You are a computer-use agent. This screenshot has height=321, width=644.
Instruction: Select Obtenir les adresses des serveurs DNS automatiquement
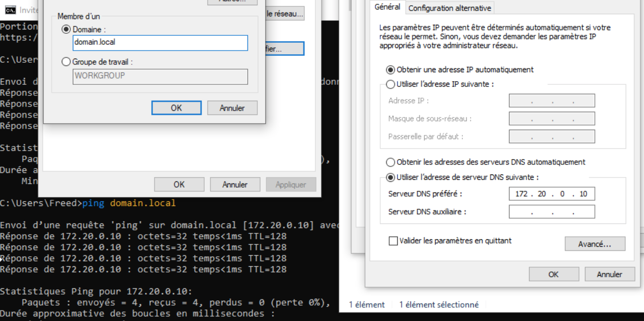[391, 162]
